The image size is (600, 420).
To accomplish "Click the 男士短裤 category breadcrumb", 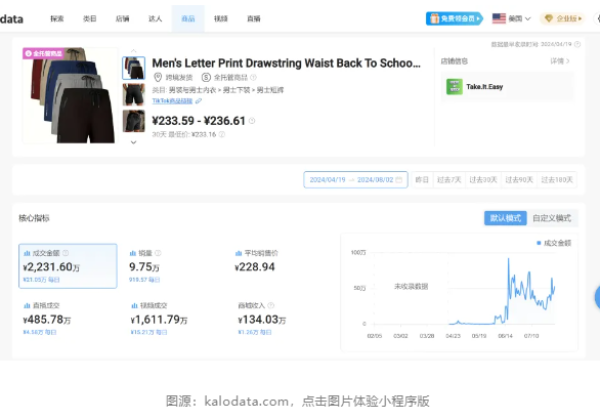I will click(270, 90).
